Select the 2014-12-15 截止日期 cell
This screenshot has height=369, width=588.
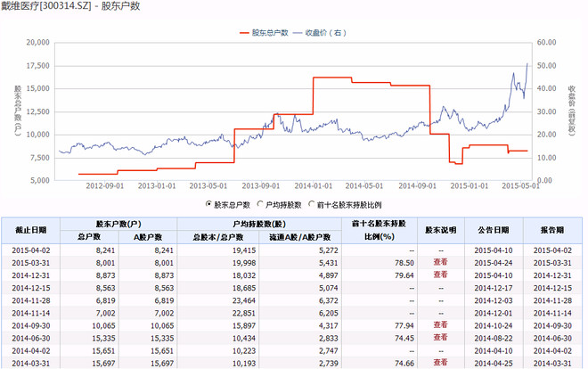pyautogui.click(x=31, y=288)
